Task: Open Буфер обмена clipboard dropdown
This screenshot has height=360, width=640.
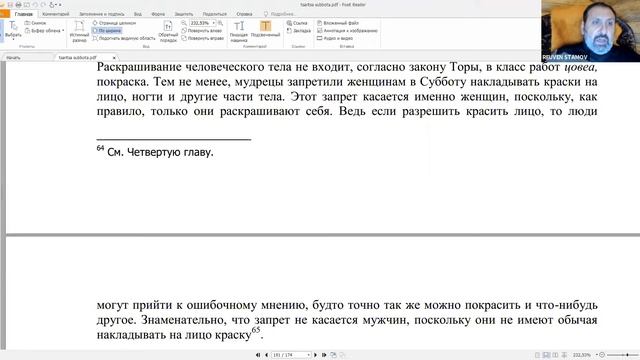Action: point(44,31)
